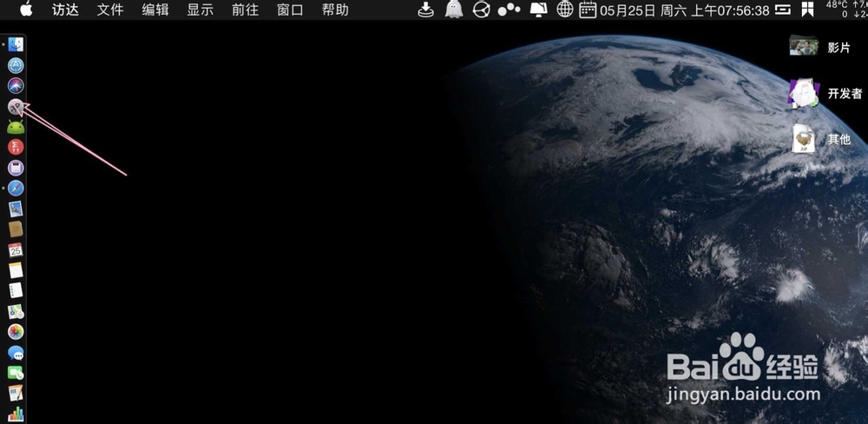Select the 影片 desktop folder
This screenshot has width=868, height=424.
pyautogui.click(x=804, y=45)
